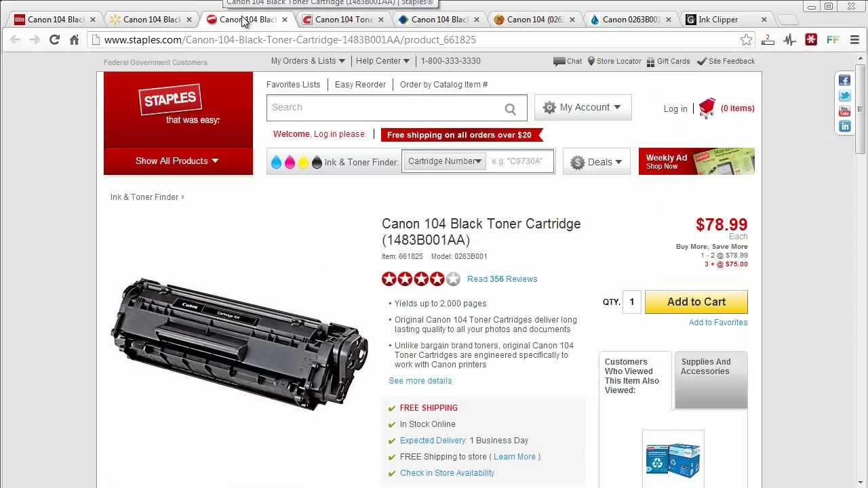Click the star rating of the product
Image resolution: width=868 pixels, height=488 pixels.
[421, 279]
